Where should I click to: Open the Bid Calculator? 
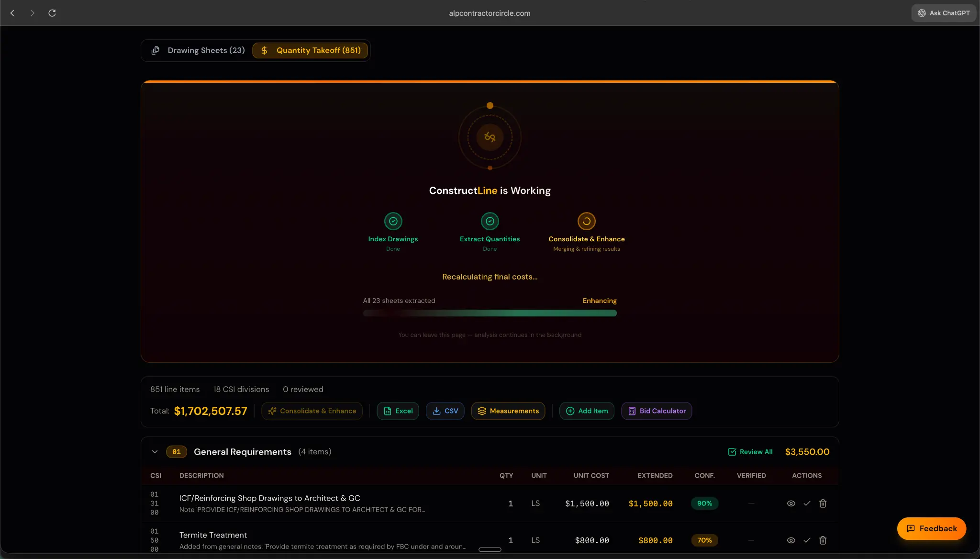tap(657, 411)
